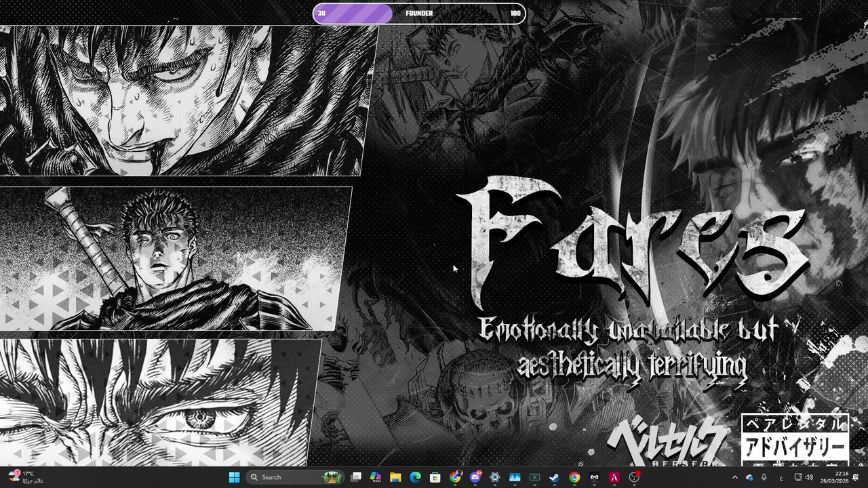
Task: Open OneDrive cloud status in tray
Action: click(750, 477)
